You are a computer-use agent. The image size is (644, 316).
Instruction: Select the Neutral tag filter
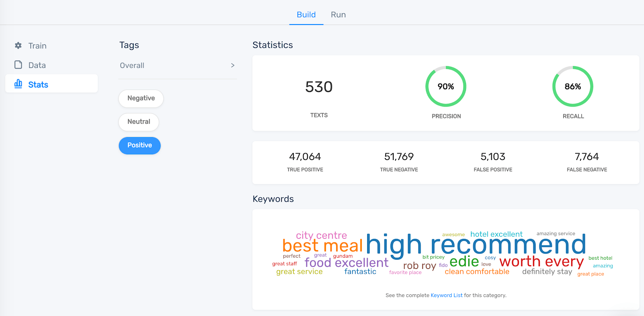[x=139, y=122]
